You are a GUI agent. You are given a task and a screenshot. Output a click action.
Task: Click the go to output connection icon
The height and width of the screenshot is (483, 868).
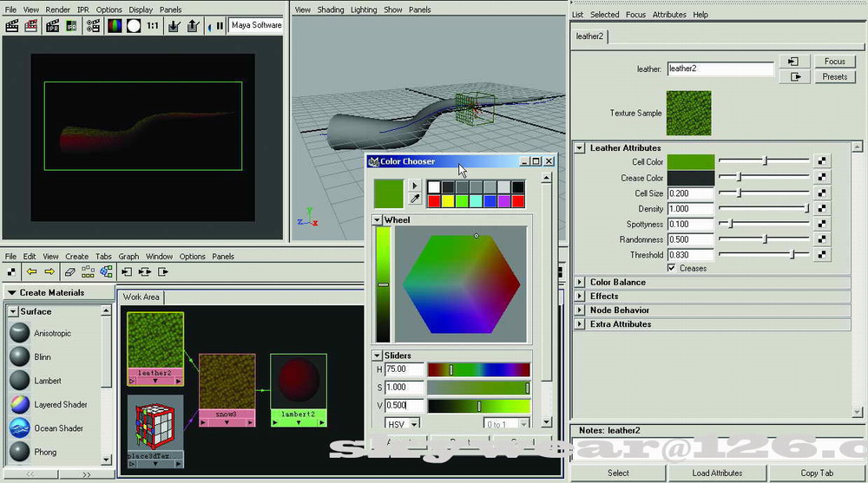pos(794,77)
